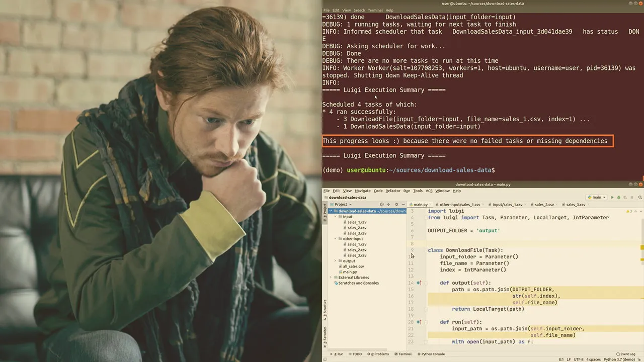This screenshot has height=362, width=644.
Task: Open the TODO tool window
Action: [355, 354]
